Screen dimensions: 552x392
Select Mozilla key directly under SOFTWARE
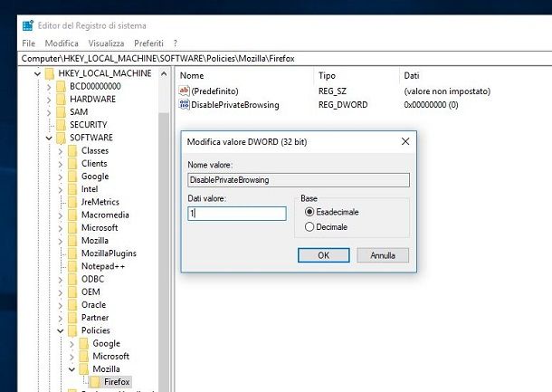(x=95, y=241)
